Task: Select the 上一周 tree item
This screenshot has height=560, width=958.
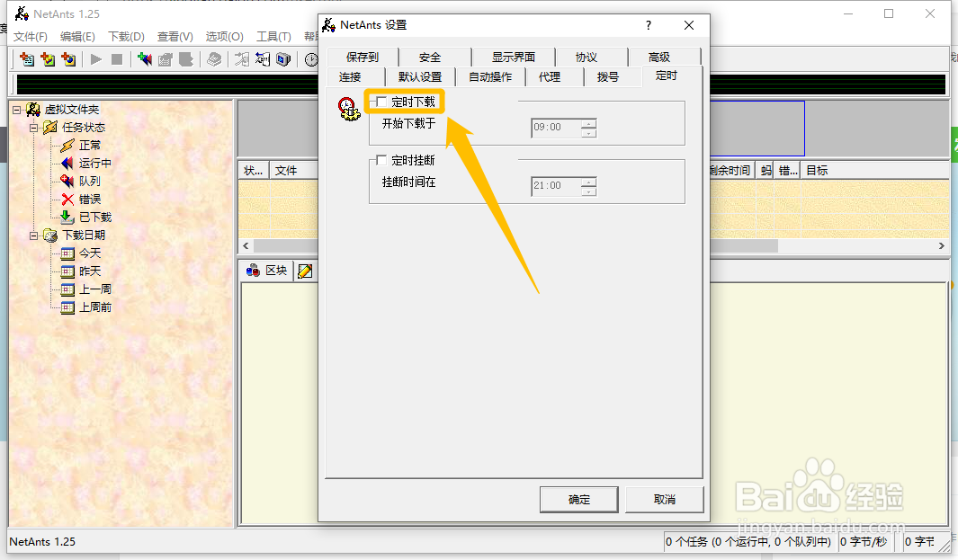Action: [x=95, y=289]
